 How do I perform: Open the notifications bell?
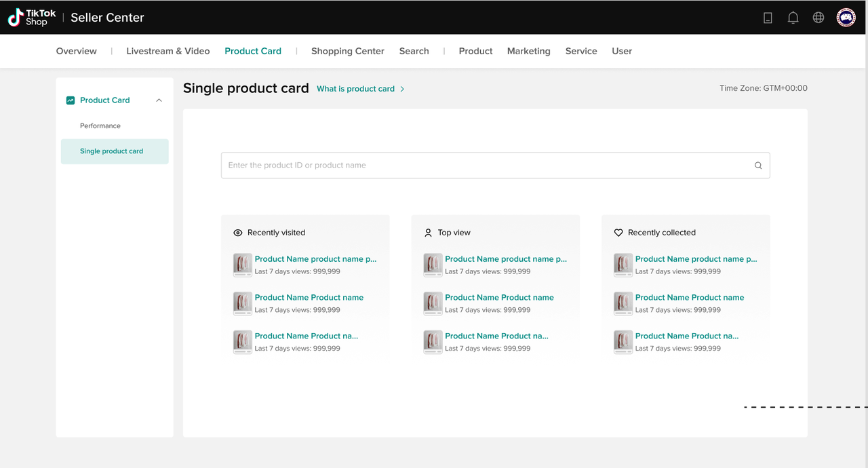click(x=793, y=18)
